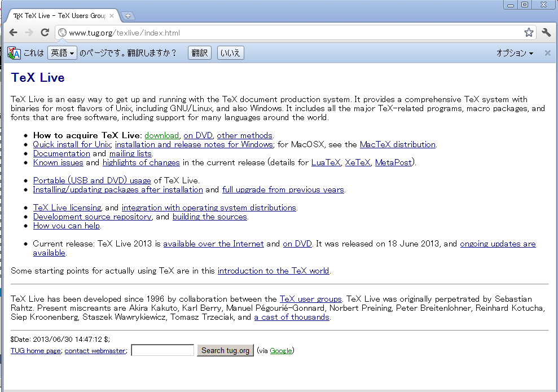Open the オプション options dropdown
Screen dimensions: 558x392
(x=514, y=53)
